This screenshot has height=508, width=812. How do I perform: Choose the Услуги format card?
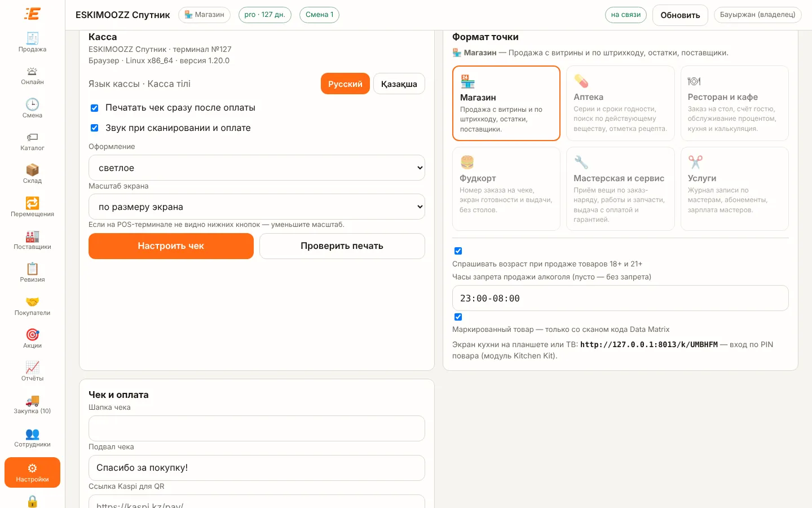coord(734,189)
